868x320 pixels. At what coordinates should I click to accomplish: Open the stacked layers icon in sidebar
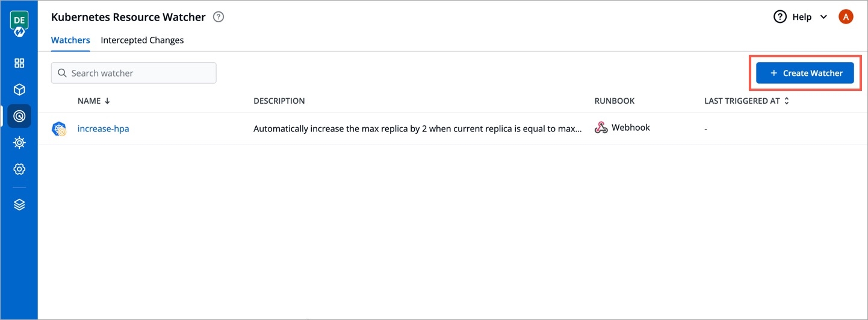(19, 205)
